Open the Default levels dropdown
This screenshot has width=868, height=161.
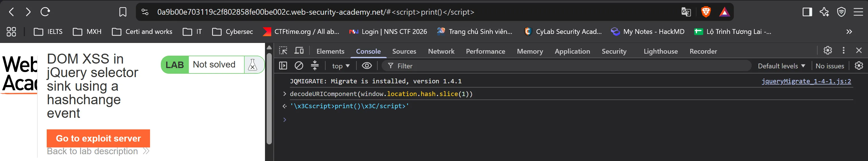781,66
